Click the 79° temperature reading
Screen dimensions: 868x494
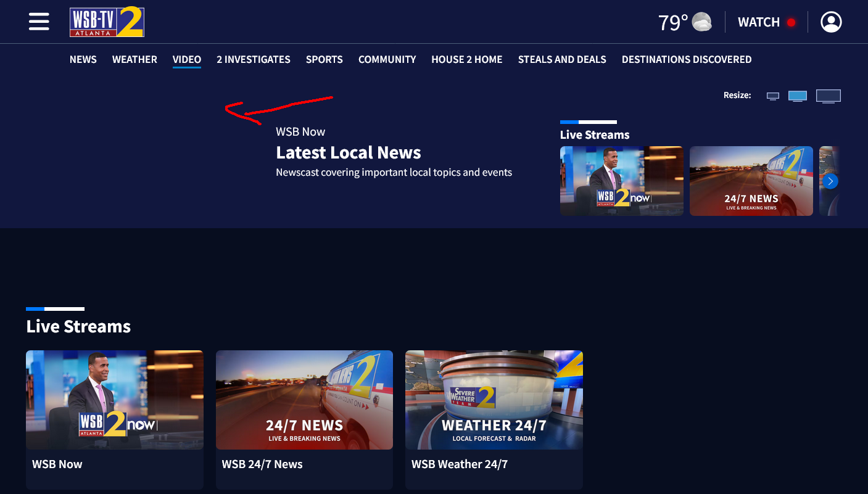(x=673, y=23)
